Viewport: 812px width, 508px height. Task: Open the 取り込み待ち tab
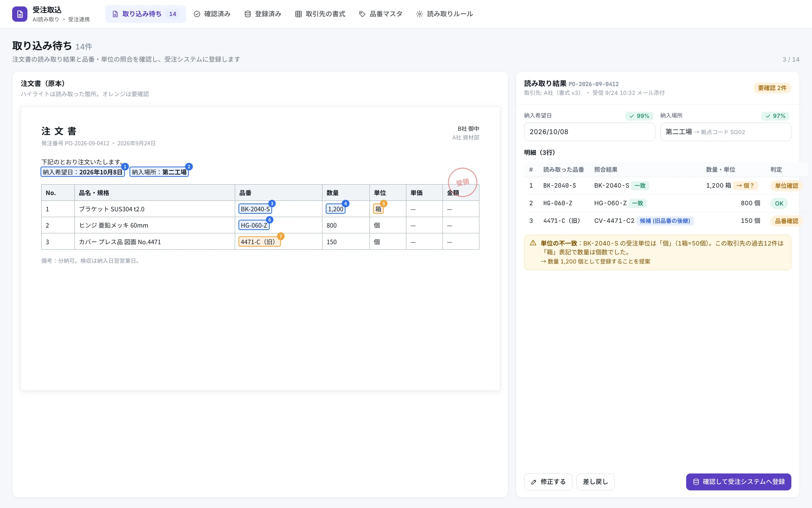[x=145, y=14]
